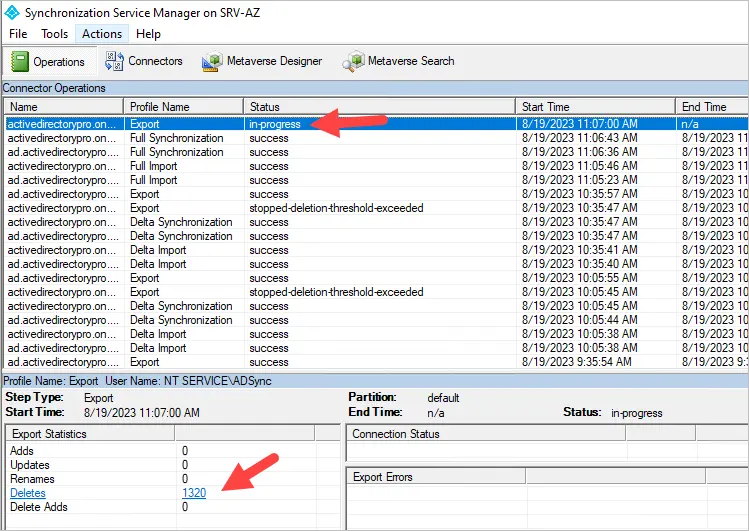The height and width of the screenshot is (531, 749).
Task: Sort by the Name column header
Action: 64,106
